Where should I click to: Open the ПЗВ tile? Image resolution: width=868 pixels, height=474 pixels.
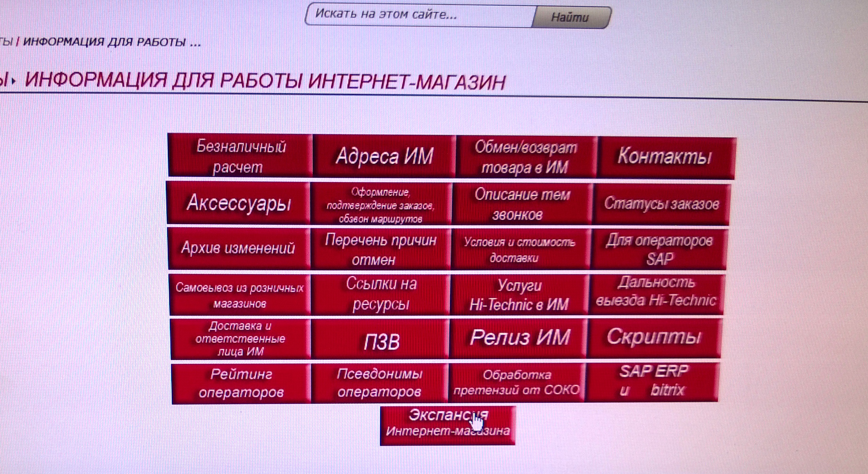coord(380,339)
